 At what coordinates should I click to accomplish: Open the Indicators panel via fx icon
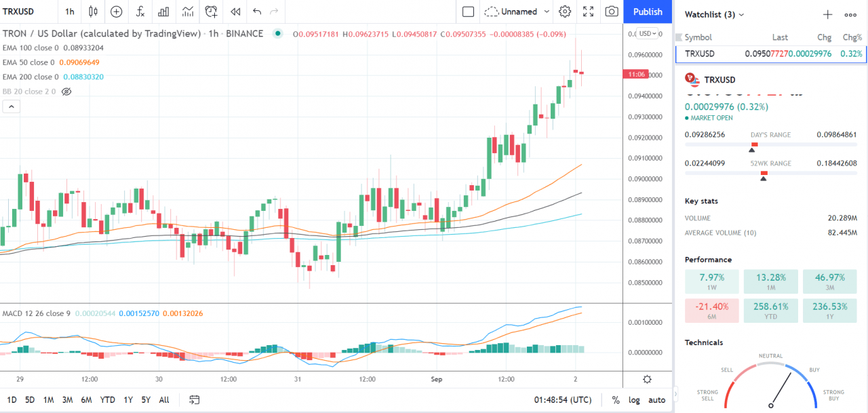click(x=140, y=12)
